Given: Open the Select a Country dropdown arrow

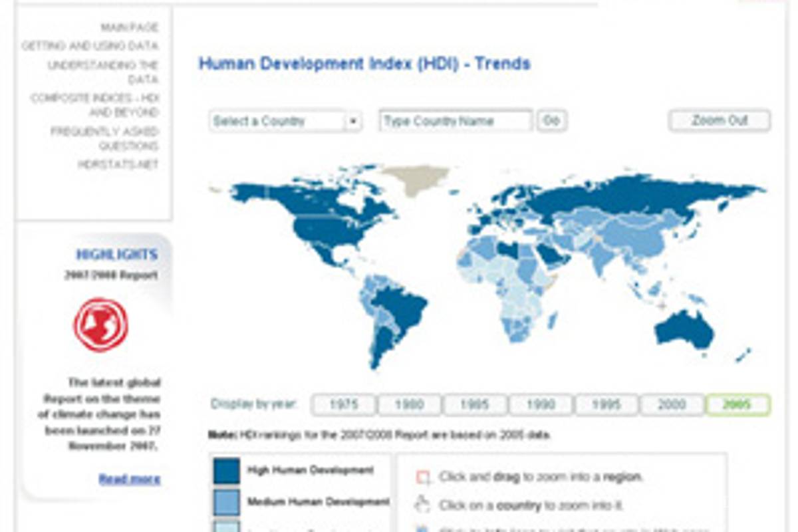Looking at the screenshot, I should tap(353, 122).
